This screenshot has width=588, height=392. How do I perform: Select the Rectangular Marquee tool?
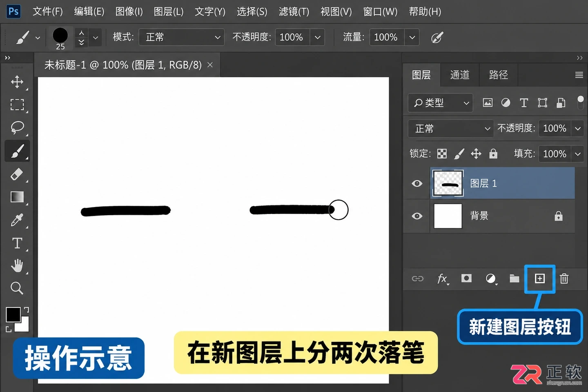click(17, 105)
